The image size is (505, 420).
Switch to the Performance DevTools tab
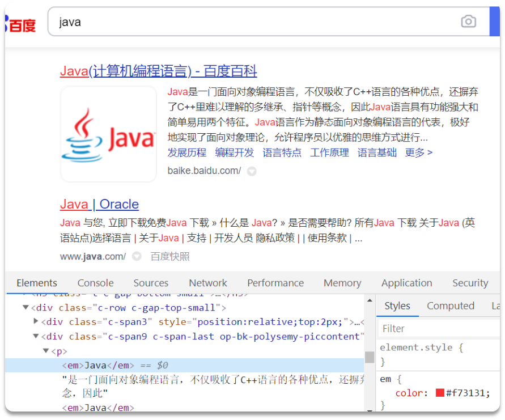coord(275,283)
